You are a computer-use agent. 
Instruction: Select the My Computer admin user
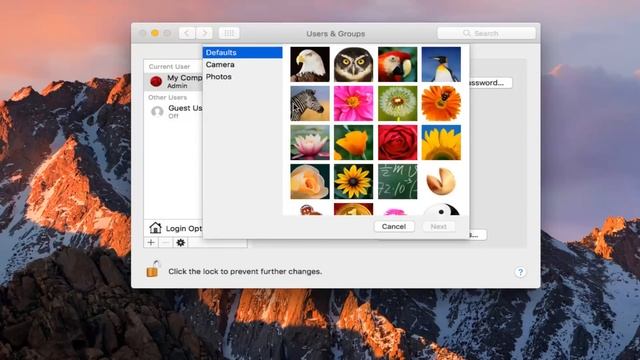[173, 82]
